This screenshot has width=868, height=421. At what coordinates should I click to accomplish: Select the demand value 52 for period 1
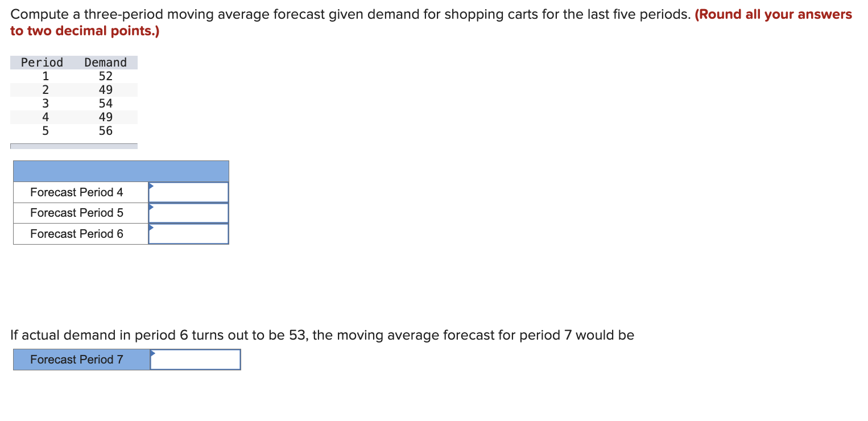(105, 76)
